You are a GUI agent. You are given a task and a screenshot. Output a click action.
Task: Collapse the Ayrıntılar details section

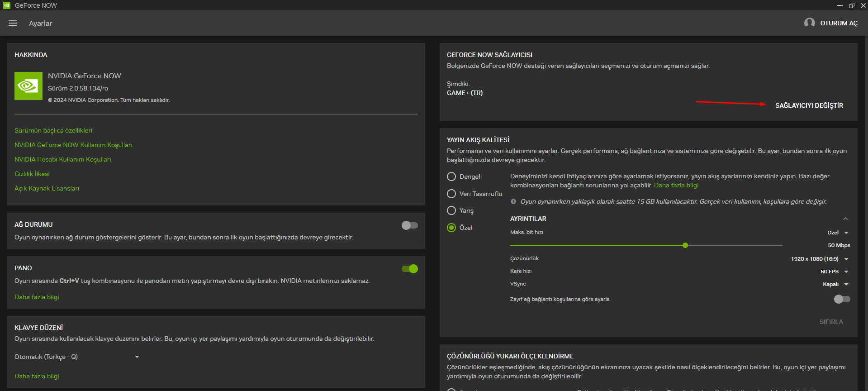pyautogui.click(x=845, y=219)
